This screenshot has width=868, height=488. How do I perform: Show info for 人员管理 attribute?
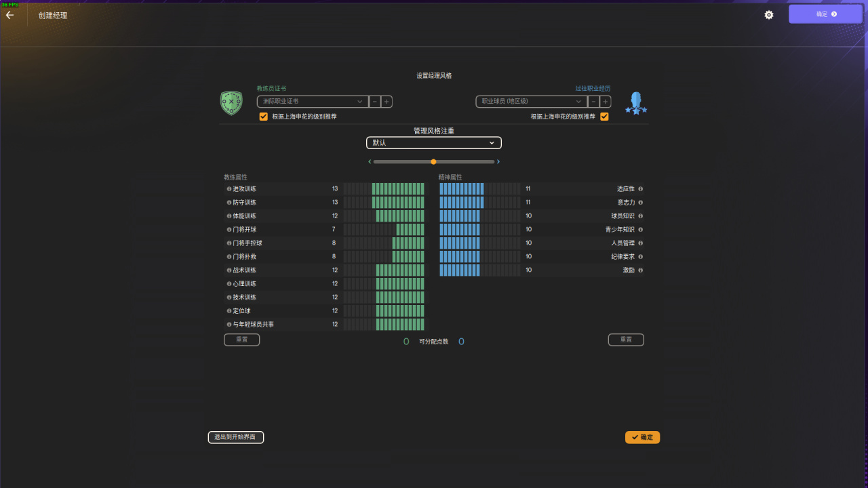click(x=640, y=243)
